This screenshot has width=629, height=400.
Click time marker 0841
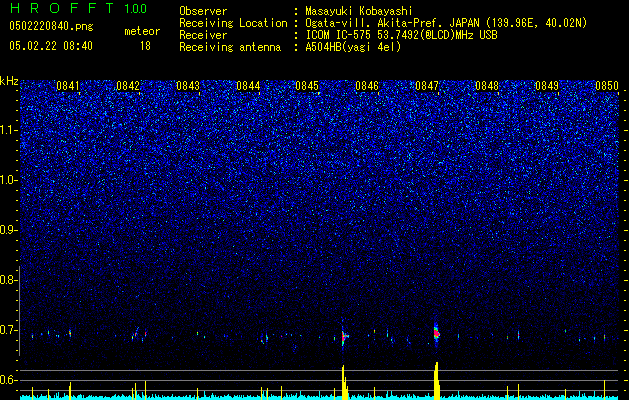coord(68,86)
